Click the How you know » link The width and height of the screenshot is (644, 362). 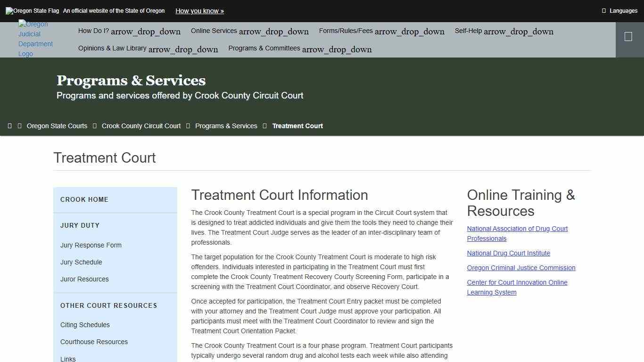[199, 11]
